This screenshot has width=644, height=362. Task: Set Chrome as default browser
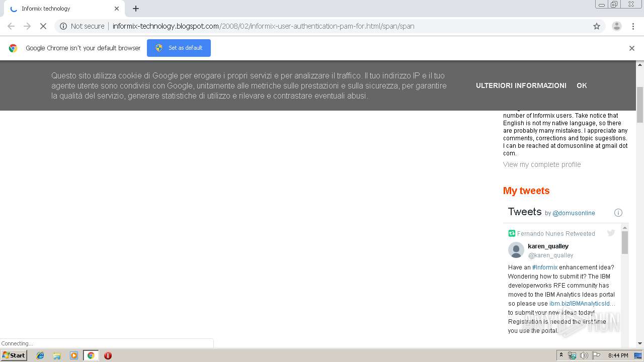pos(179,48)
